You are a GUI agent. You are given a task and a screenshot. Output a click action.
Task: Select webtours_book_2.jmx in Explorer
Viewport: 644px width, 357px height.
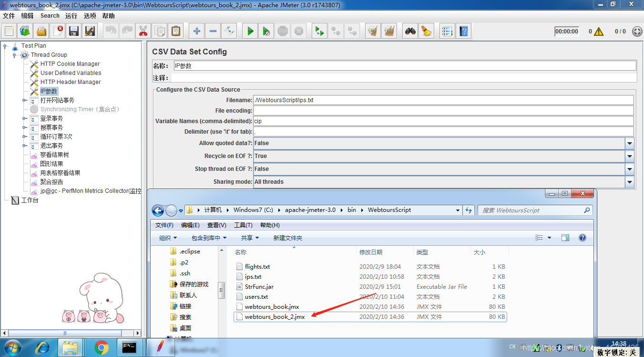pos(275,317)
